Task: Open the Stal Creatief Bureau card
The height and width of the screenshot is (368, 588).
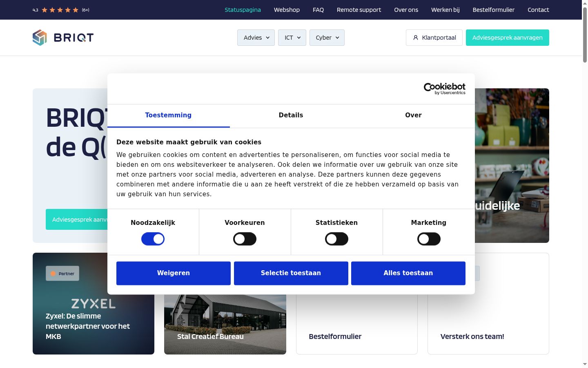Action: pos(225,325)
